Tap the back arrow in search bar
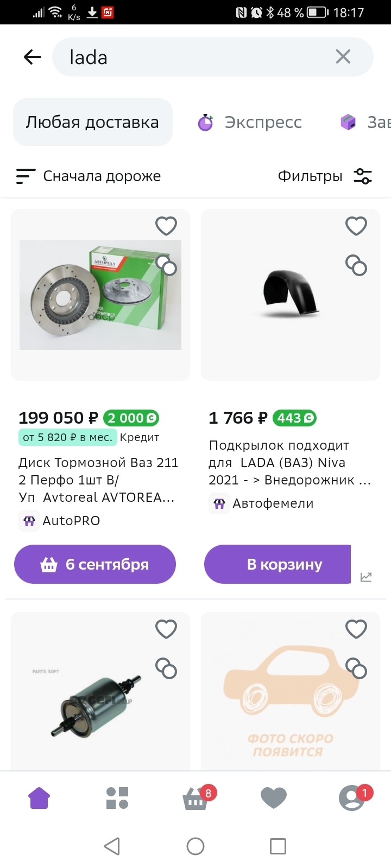Viewport: 391px width, 868px height. pos(33,57)
